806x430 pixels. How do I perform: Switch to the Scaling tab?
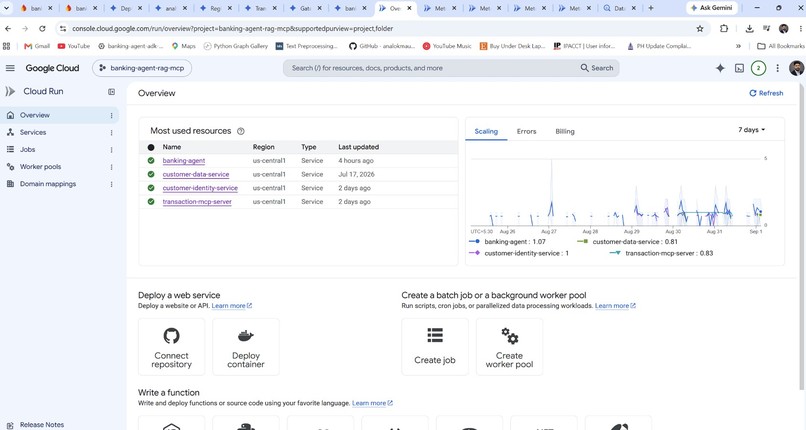(x=486, y=131)
